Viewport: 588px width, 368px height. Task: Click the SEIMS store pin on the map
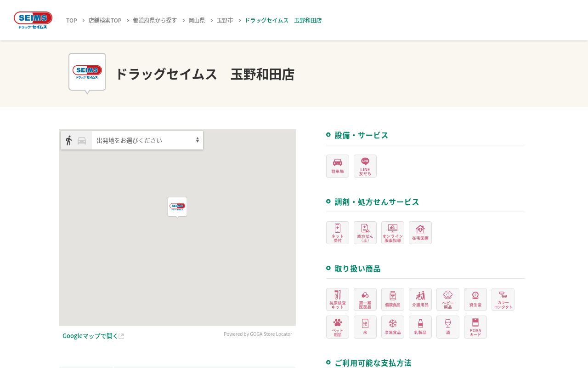tap(177, 207)
